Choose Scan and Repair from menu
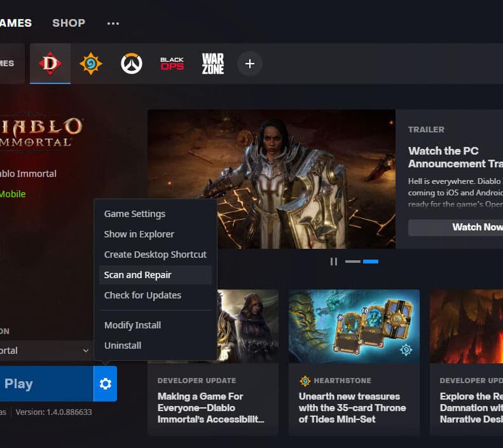Viewport: 503px width, 448px height. click(x=138, y=275)
